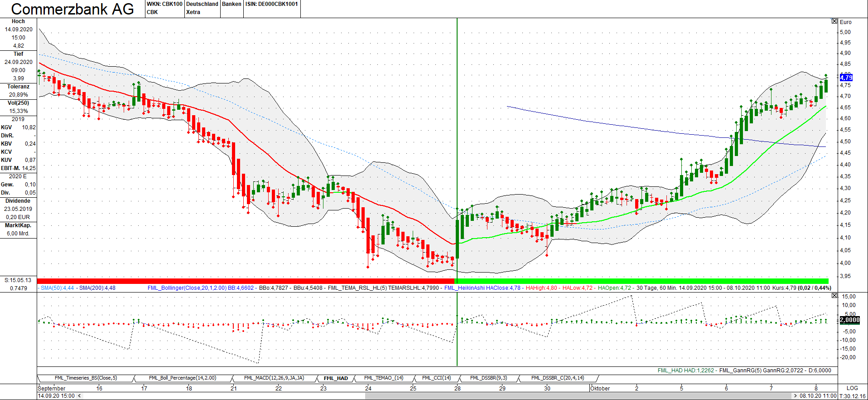Click the Tief label in sidebar

pos(18,54)
